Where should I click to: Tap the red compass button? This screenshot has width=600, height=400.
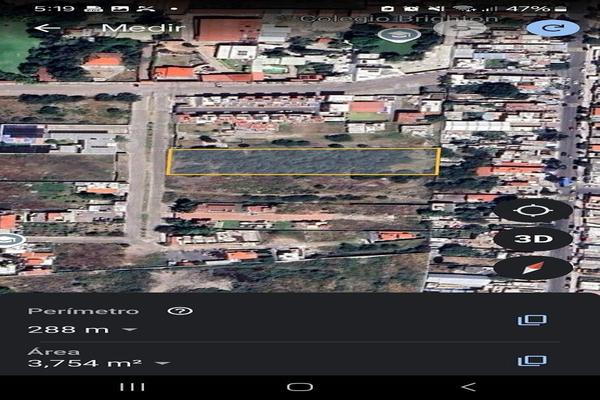pyautogui.click(x=533, y=268)
